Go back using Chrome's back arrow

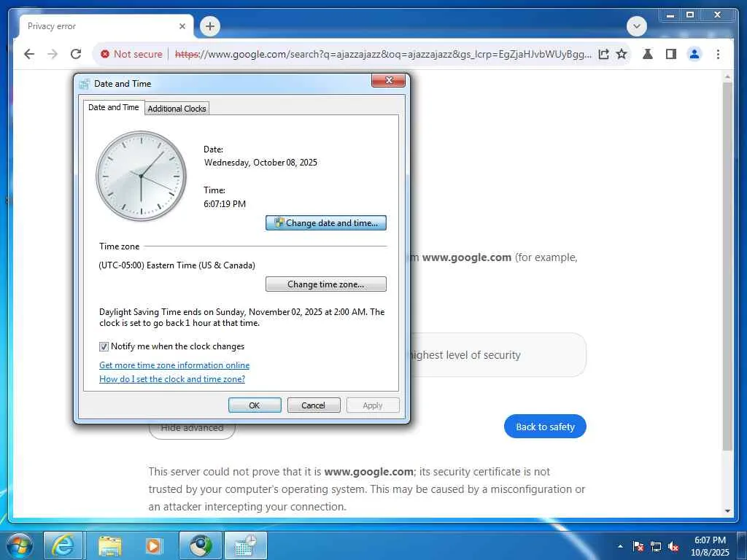pyautogui.click(x=29, y=54)
